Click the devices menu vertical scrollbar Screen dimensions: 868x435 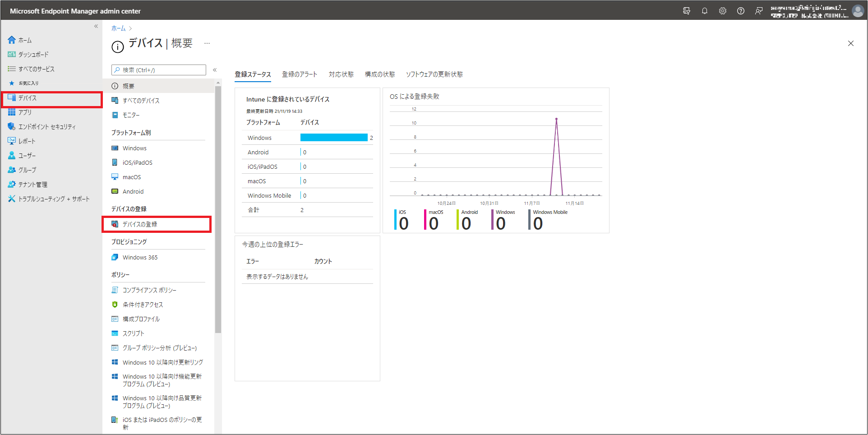pos(218,209)
